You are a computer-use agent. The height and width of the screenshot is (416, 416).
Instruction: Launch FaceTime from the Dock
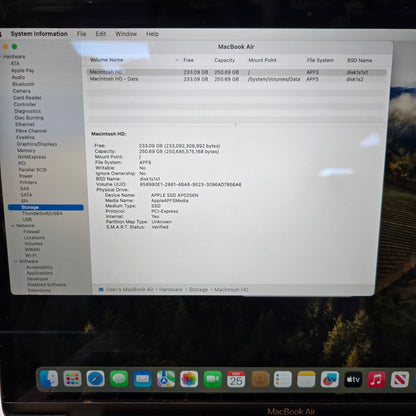tap(213, 379)
